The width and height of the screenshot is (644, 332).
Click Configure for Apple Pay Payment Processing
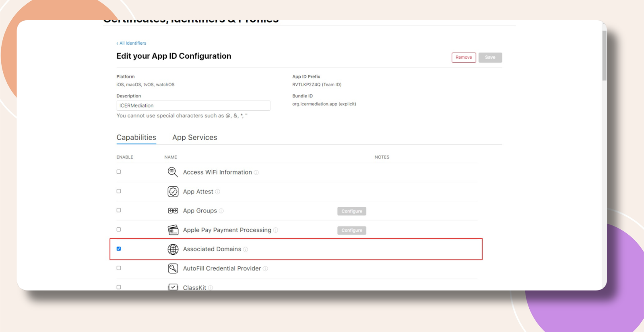(352, 231)
